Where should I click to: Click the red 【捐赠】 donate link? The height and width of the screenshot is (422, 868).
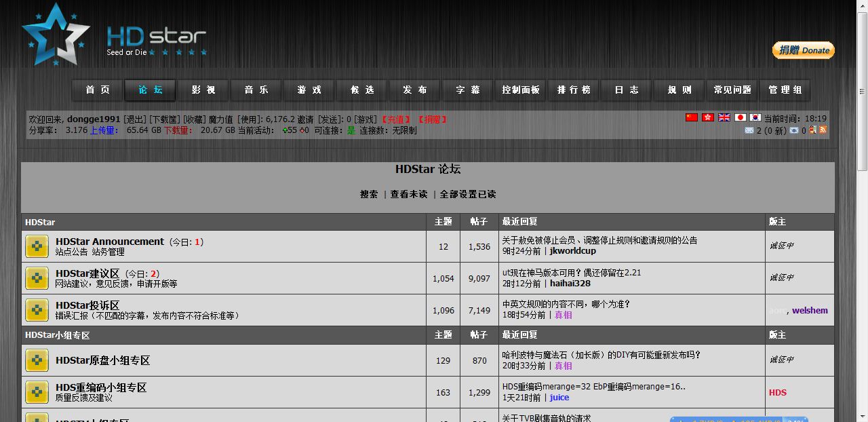click(x=432, y=119)
